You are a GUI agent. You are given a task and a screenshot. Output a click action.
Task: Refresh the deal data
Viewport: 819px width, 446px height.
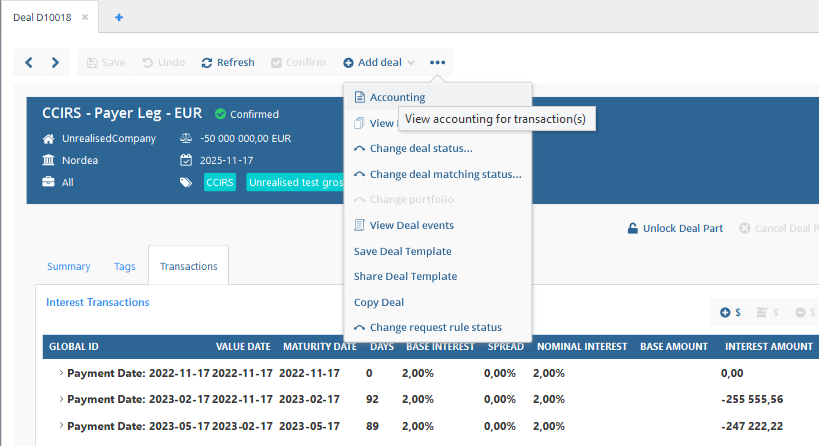pos(228,63)
